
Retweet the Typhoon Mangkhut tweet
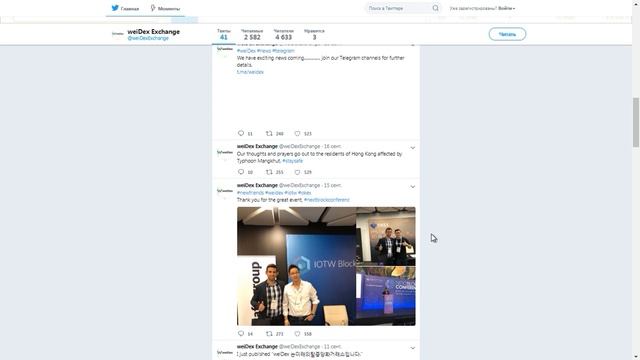pyautogui.click(x=269, y=172)
